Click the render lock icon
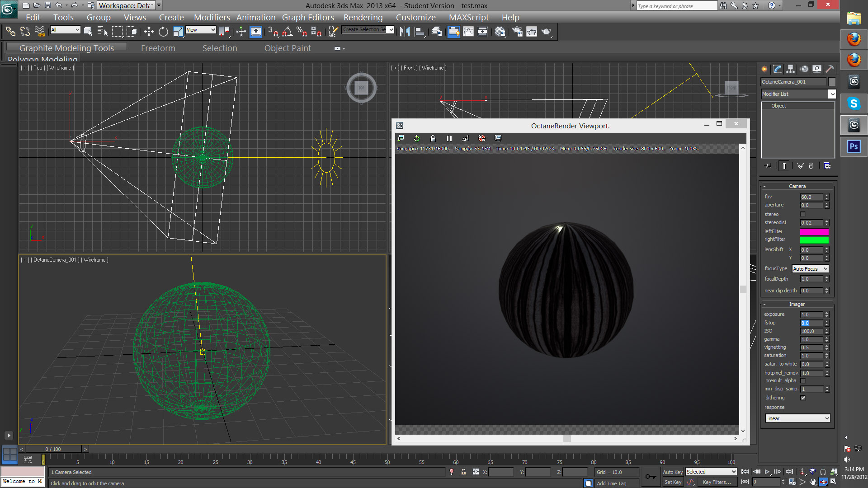 tap(433, 138)
